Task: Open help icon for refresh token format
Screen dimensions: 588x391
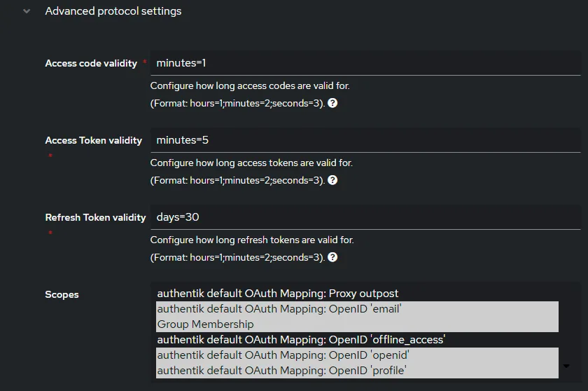Action: point(332,257)
